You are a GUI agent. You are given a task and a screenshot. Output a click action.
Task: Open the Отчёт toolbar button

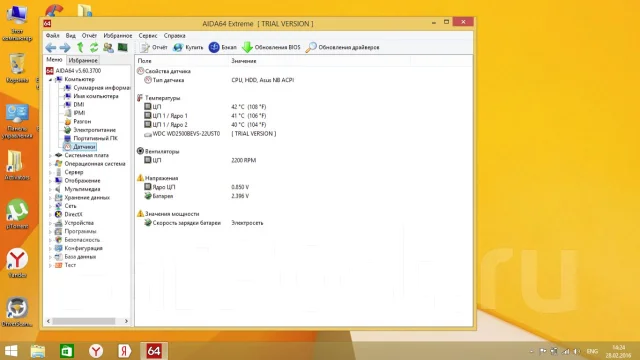pos(153,47)
